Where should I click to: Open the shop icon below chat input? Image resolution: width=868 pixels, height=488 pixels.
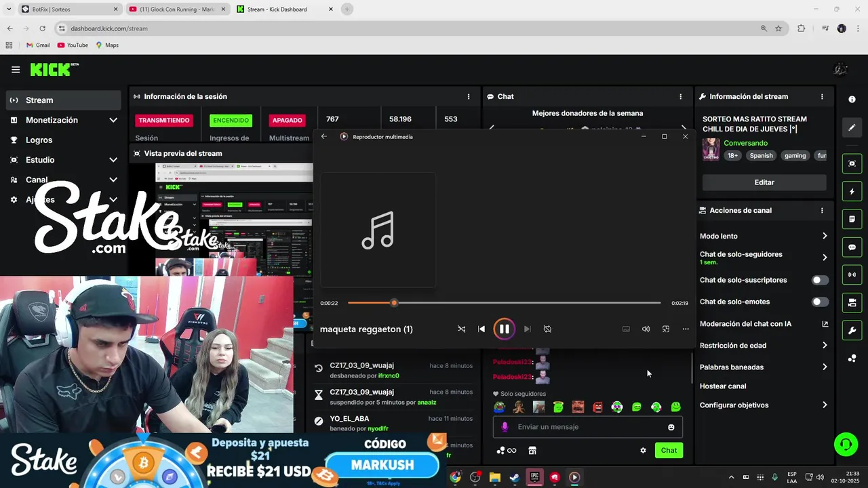click(x=532, y=450)
